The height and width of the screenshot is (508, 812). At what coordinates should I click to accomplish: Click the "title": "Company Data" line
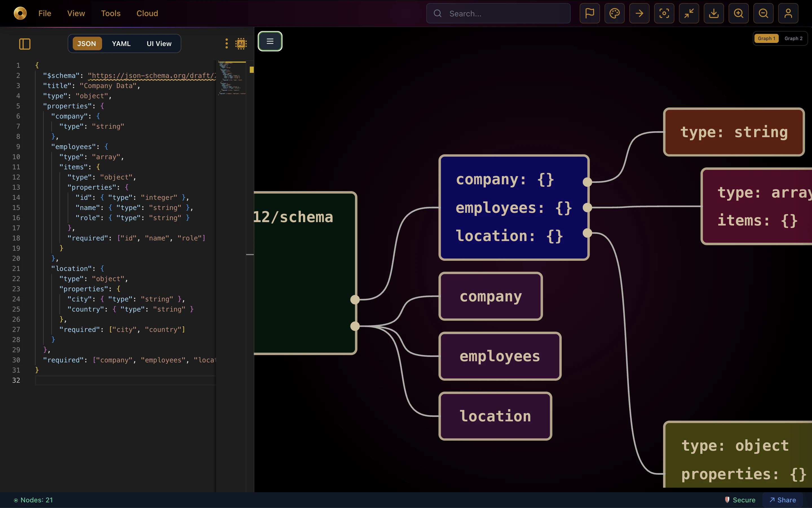coord(92,86)
